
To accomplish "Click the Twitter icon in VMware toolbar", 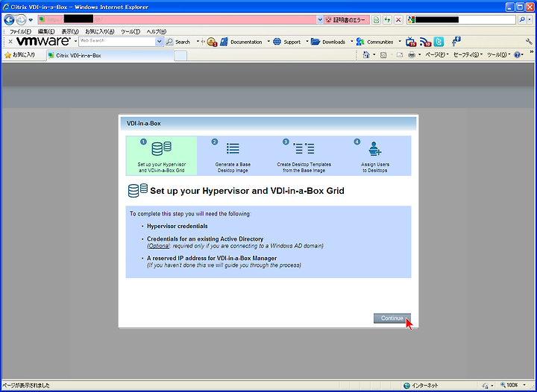I will (439, 42).
